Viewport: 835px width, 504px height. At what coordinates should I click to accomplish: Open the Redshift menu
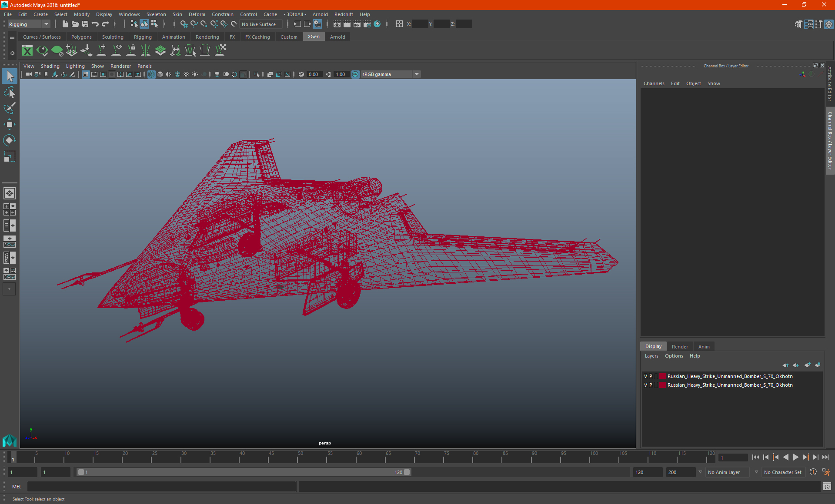pos(344,14)
